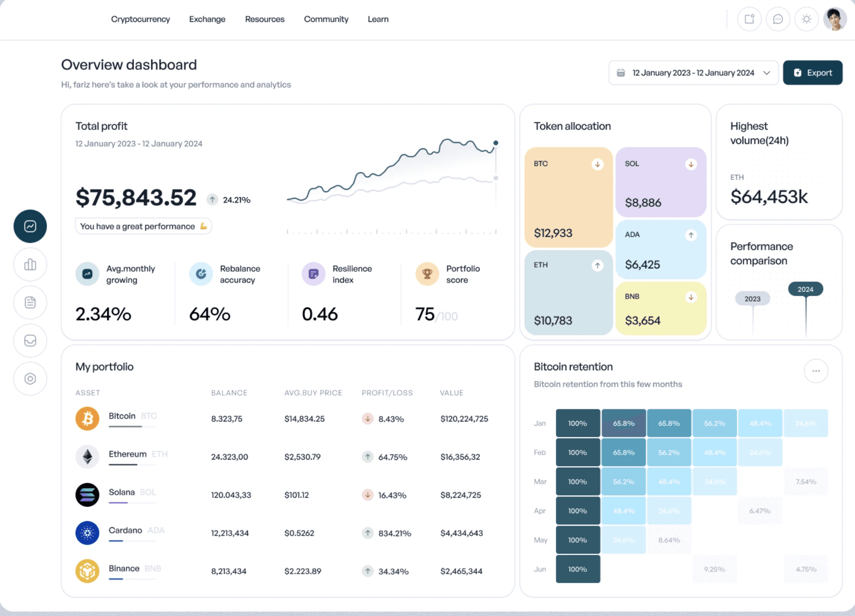Open the chat messages icon

point(778,19)
